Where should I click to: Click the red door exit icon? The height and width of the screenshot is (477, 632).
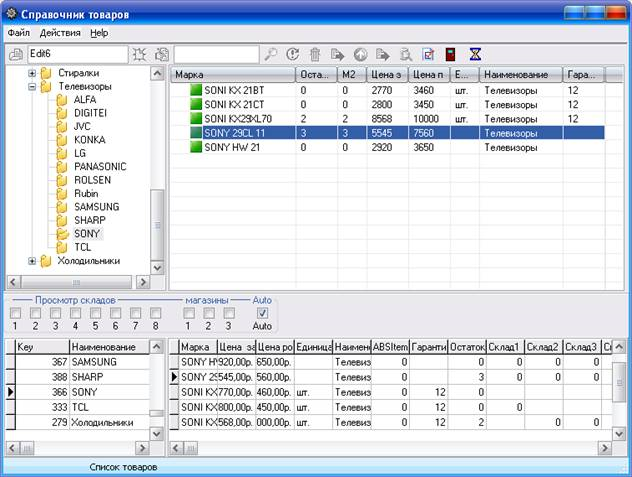click(451, 54)
